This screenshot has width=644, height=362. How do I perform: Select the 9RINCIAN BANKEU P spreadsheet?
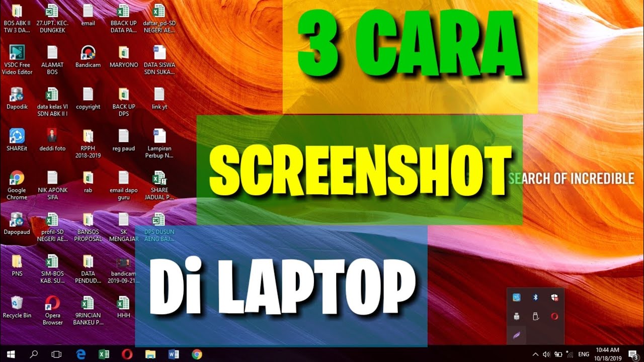[88, 311]
